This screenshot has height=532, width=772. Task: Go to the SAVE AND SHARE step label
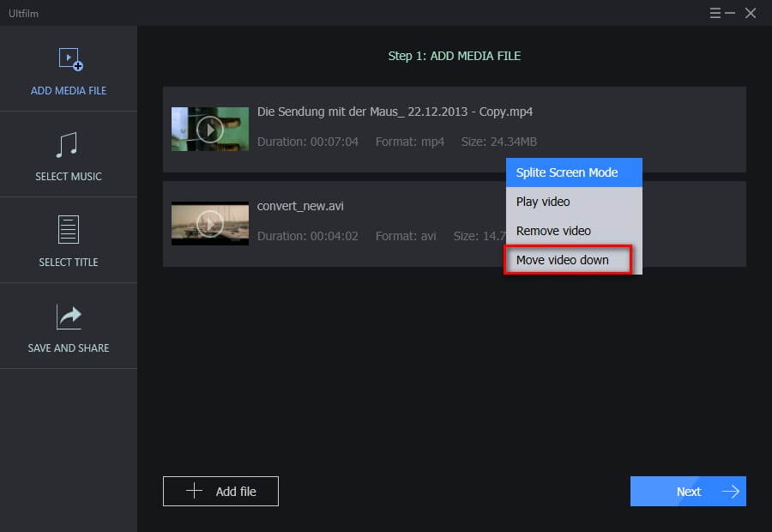point(69,348)
